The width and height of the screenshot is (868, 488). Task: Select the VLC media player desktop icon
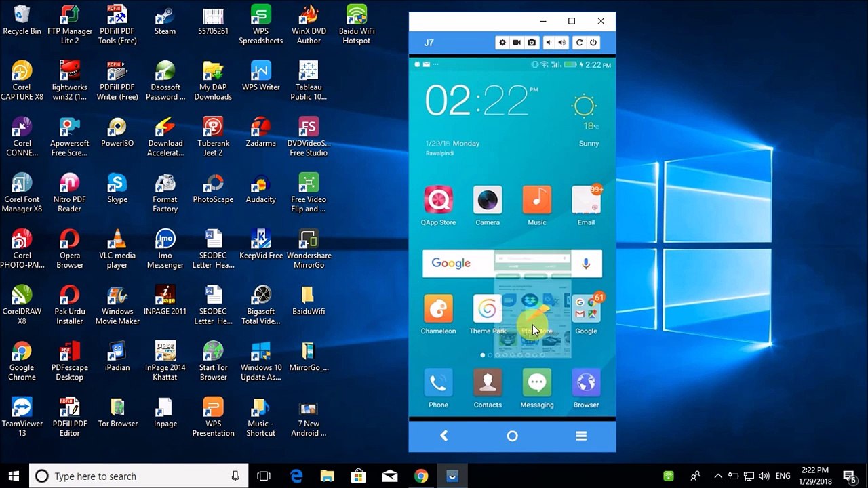117,249
